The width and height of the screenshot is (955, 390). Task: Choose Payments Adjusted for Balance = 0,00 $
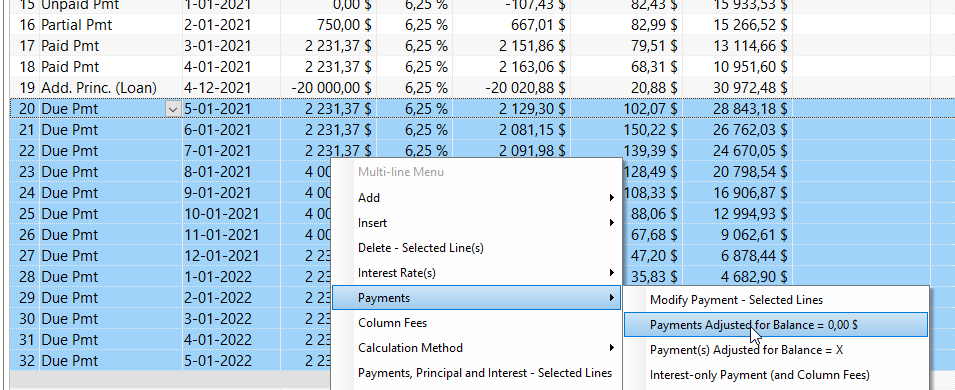point(776,325)
